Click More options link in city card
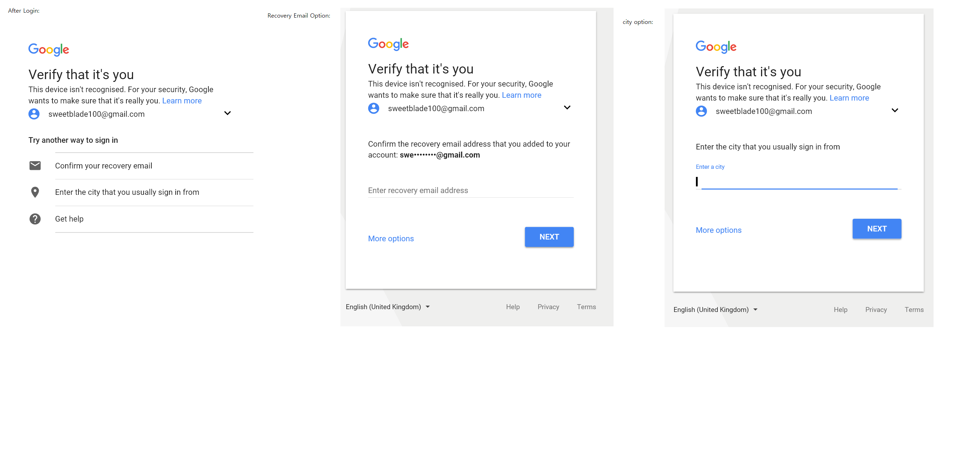This screenshot has height=466, width=980. pyautogui.click(x=718, y=230)
